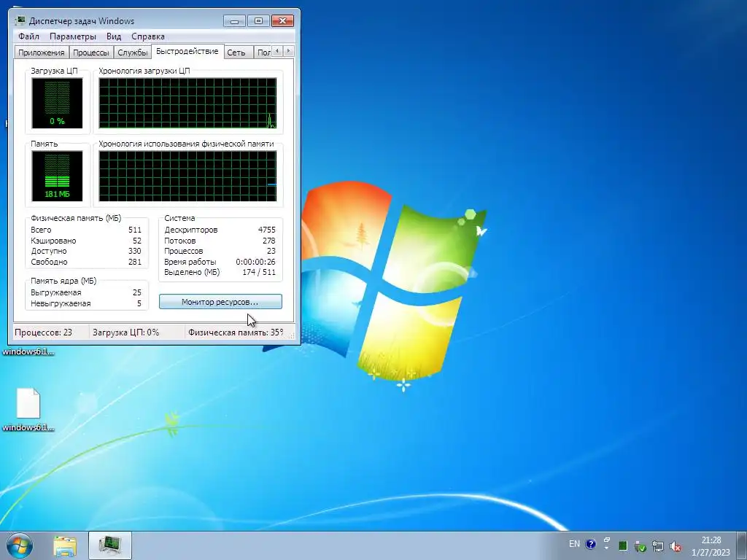Maximize the Диспетчер задач window
The image size is (747, 560).
coord(258,21)
